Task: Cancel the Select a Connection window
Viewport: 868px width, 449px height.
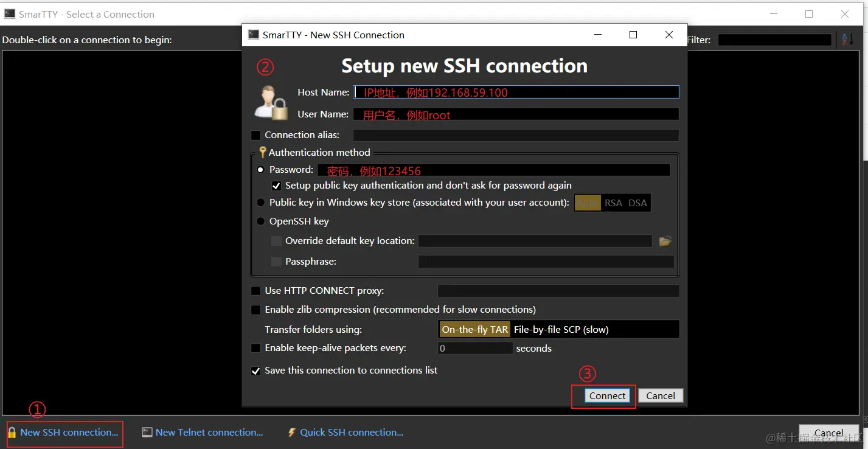Action: pyautogui.click(x=828, y=433)
